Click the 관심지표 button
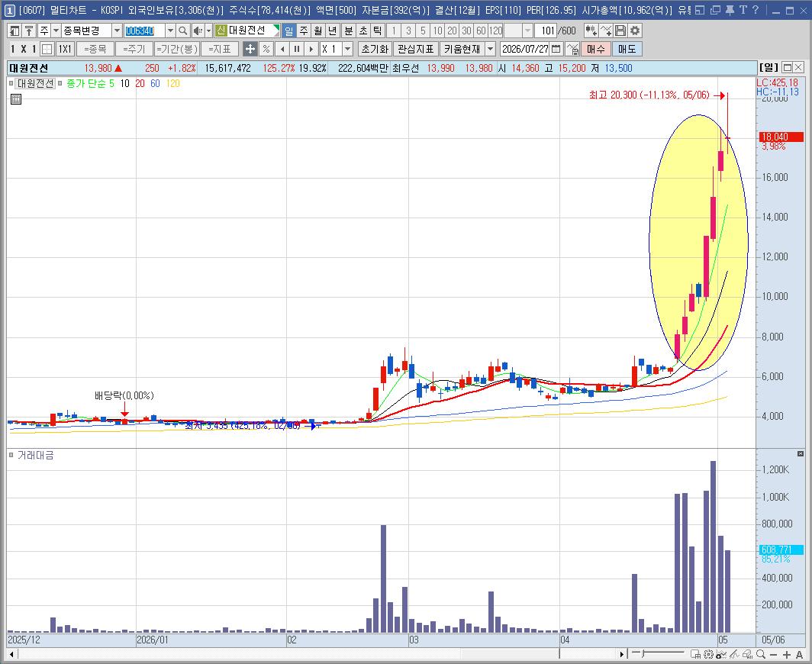 pyautogui.click(x=415, y=49)
